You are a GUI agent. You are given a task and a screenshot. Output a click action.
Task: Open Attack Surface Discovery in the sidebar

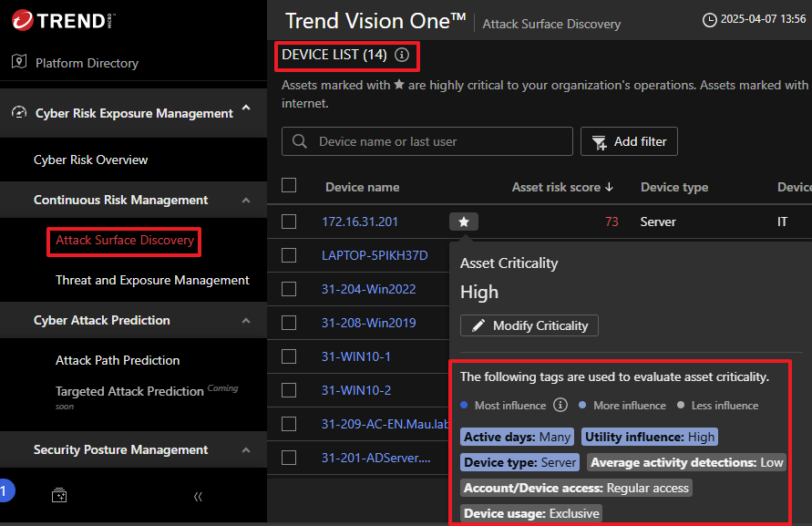(x=125, y=241)
